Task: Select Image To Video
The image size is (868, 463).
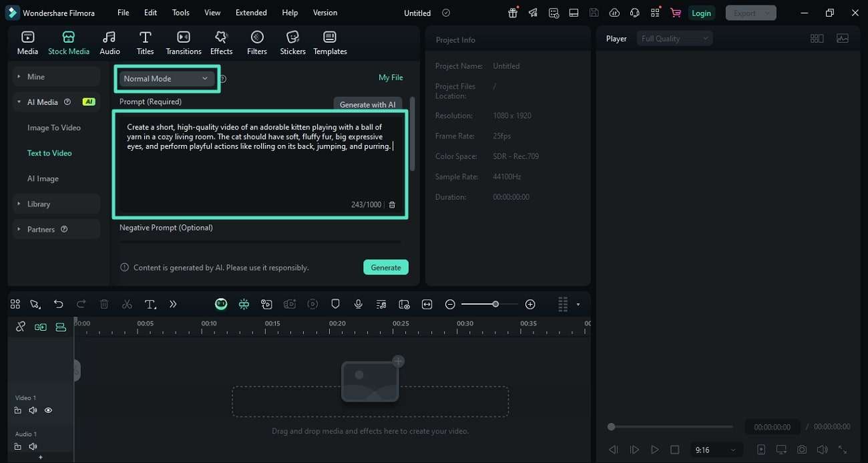Action: 54,128
